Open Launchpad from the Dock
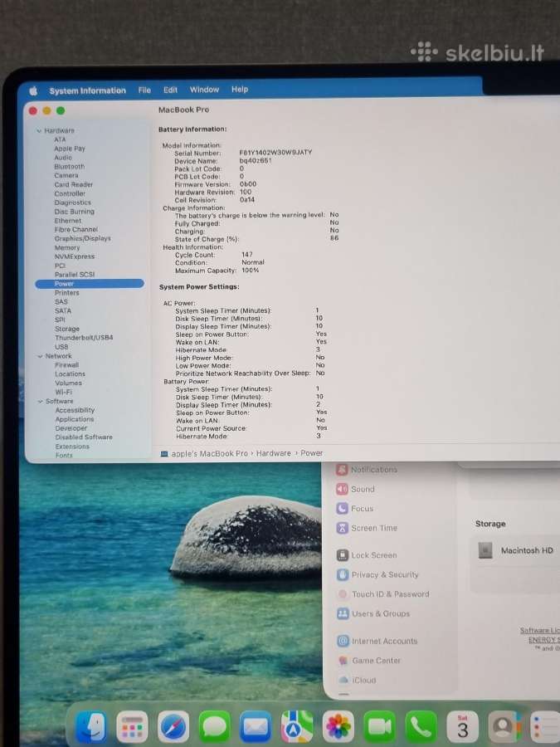560x747 pixels. tap(132, 727)
